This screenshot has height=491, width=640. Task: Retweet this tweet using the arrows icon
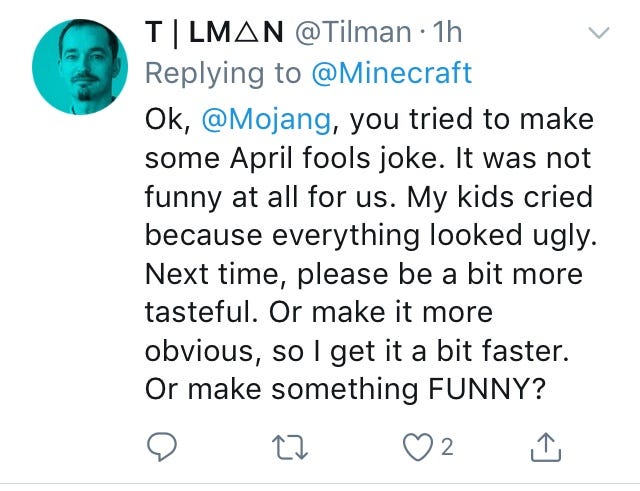[290, 448]
